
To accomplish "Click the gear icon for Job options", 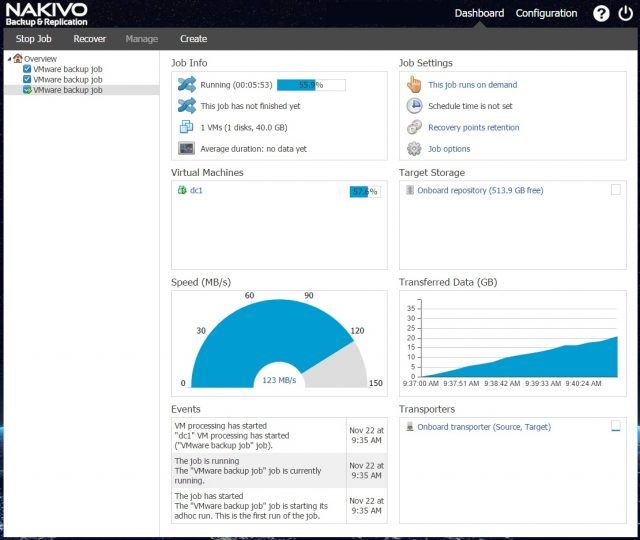I will pyautogui.click(x=414, y=149).
